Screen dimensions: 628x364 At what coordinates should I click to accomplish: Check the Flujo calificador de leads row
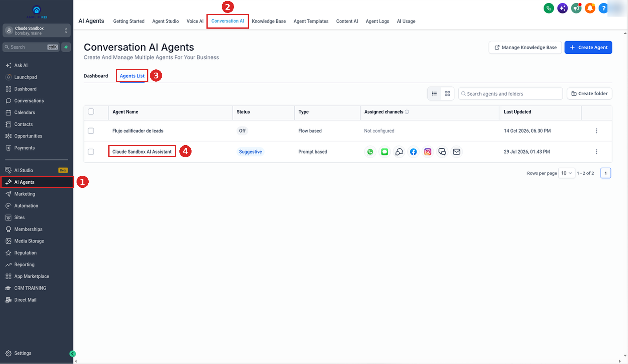point(91,131)
